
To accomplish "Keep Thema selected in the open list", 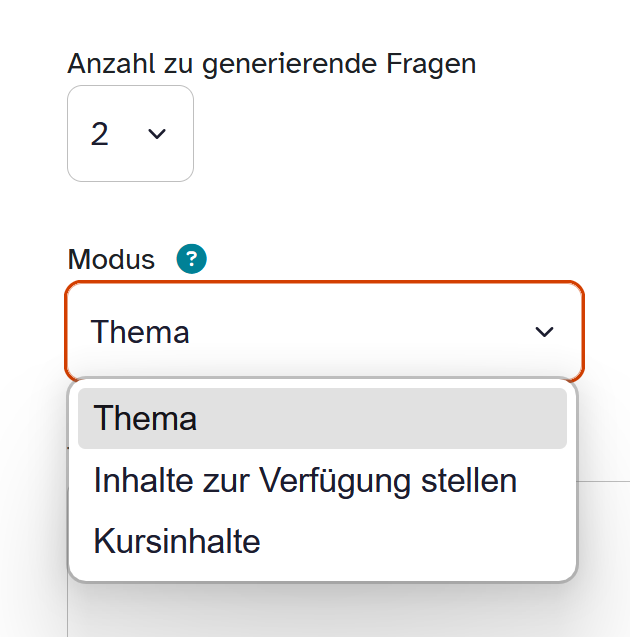I will click(x=146, y=418).
